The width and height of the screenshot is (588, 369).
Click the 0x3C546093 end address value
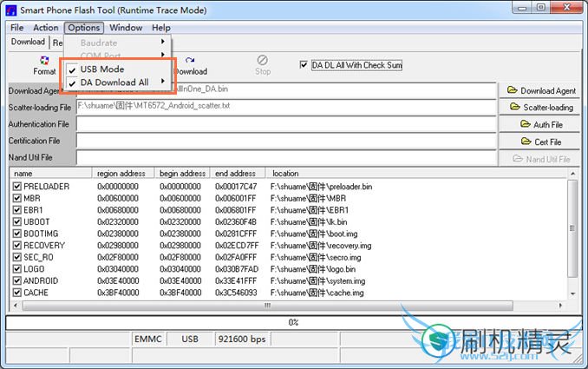(x=236, y=293)
